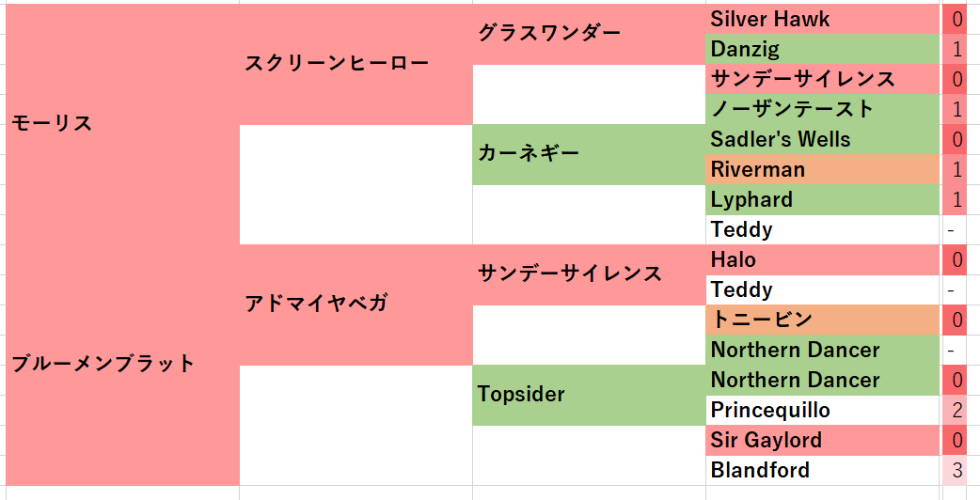Select the ブルーメンブラット cell
The height and width of the screenshot is (500, 980).
click(122, 365)
